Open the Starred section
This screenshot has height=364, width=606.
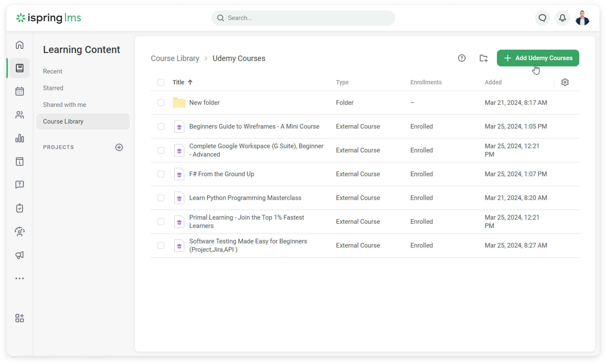(53, 88)
